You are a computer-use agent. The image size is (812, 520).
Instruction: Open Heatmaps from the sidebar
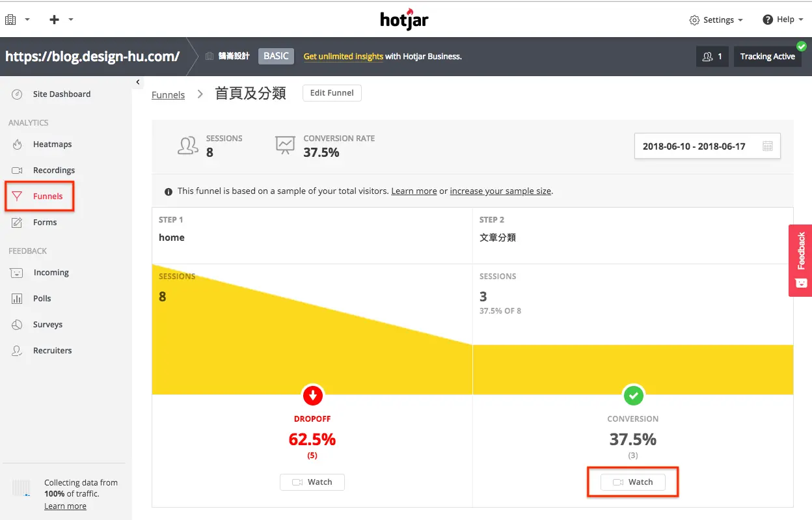pos(52,144)
